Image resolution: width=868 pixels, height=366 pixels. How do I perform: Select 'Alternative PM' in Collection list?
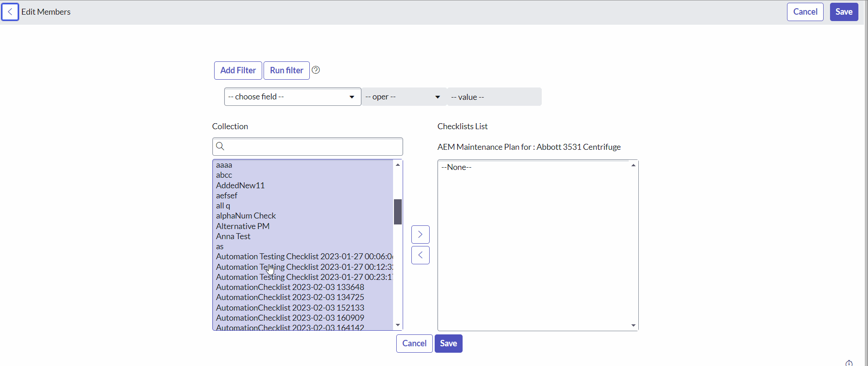(243, 226)
